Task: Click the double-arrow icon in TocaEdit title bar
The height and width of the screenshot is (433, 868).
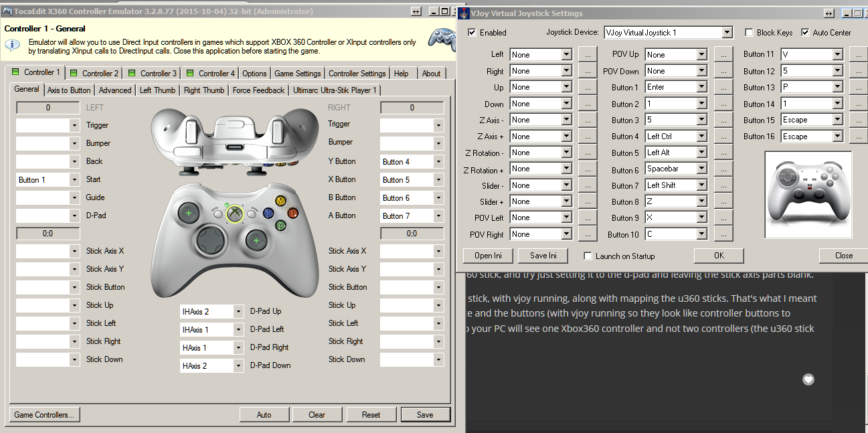Action: click(415, 11)
